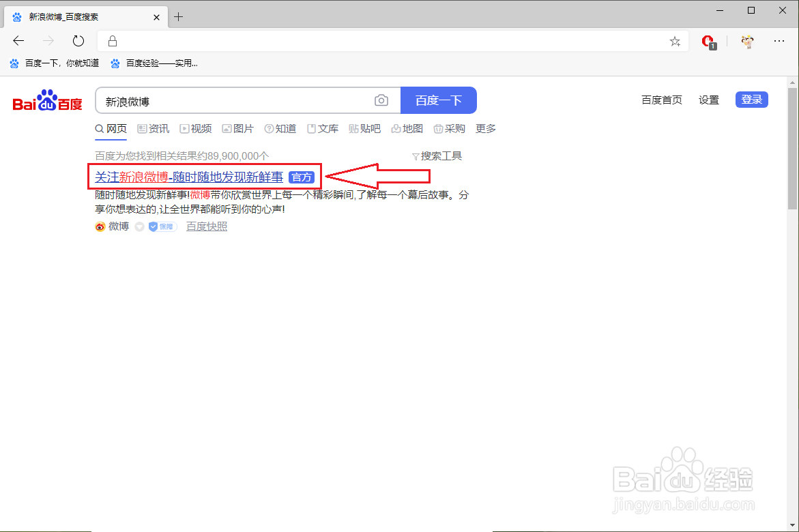The image size is (799, 532).
Task: Open bookmark 百度一下，你就知道
Action: coord(55,63)
